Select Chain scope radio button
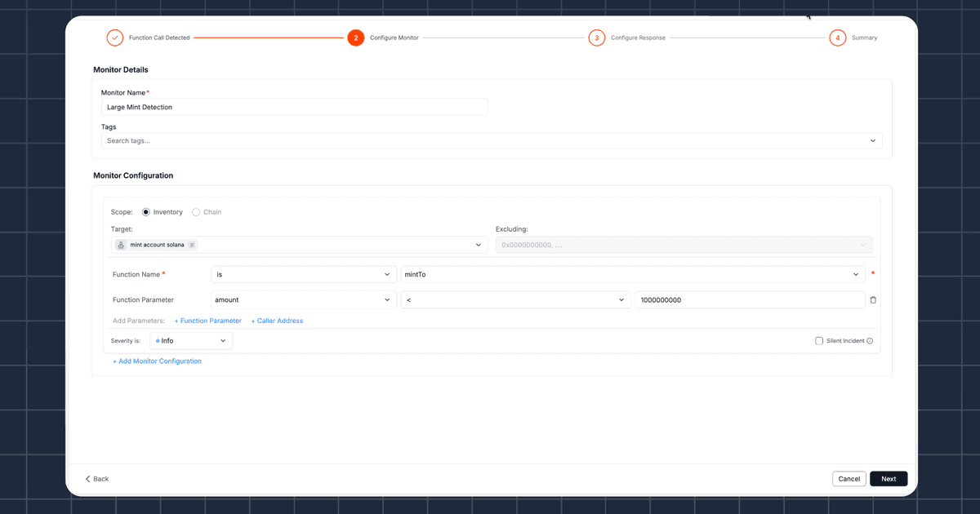980x514 pixels. point(196,212)
